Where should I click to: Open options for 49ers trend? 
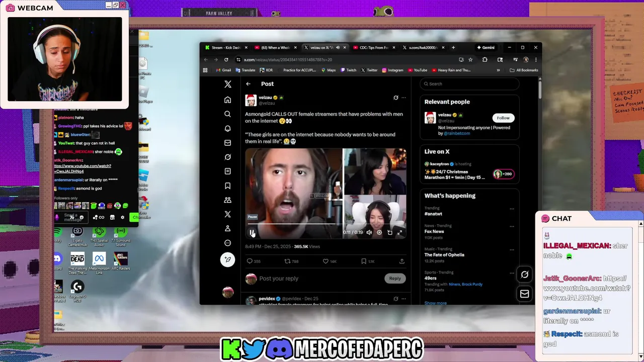512,273
